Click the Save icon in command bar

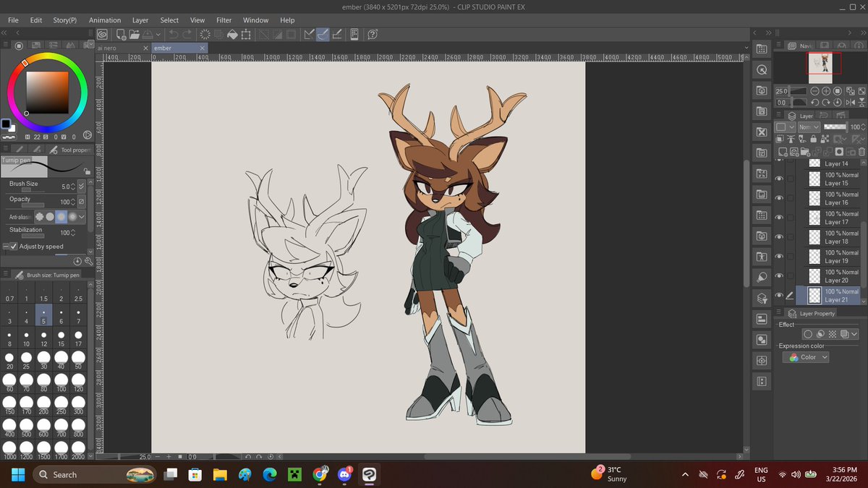coord(148,34)
